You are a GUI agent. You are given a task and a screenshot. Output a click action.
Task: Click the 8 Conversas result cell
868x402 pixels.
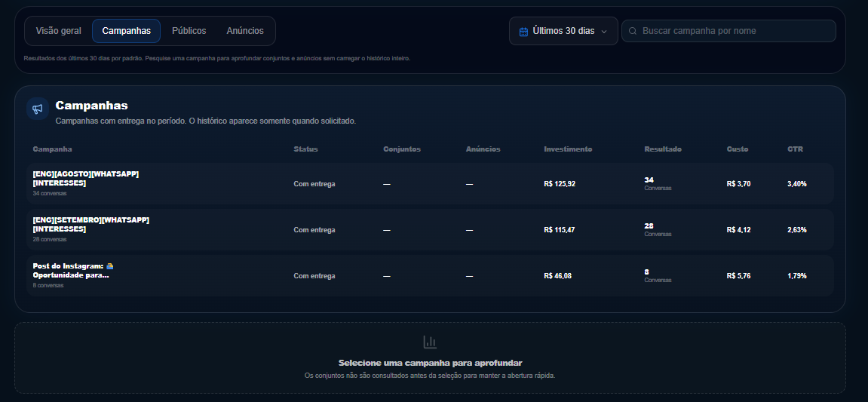658,276
